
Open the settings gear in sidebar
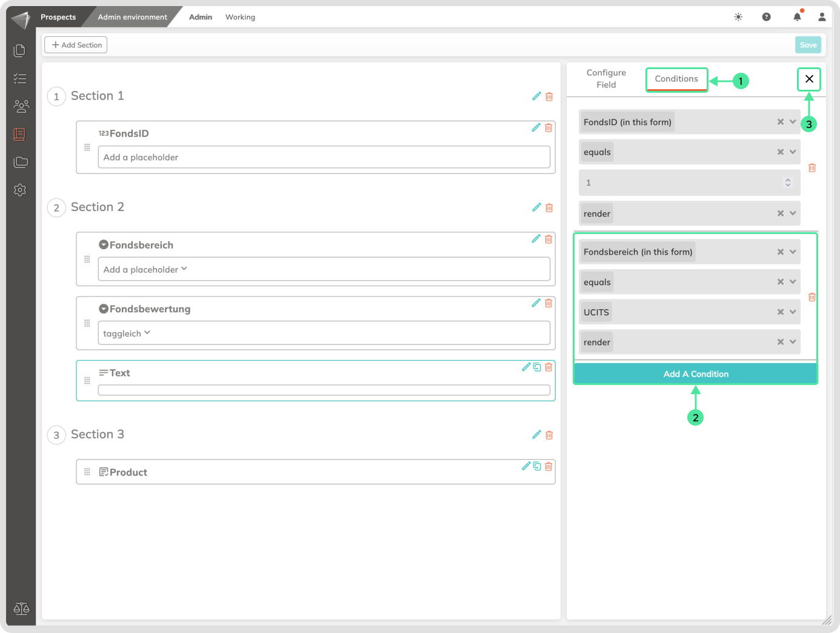pos(20,190)
